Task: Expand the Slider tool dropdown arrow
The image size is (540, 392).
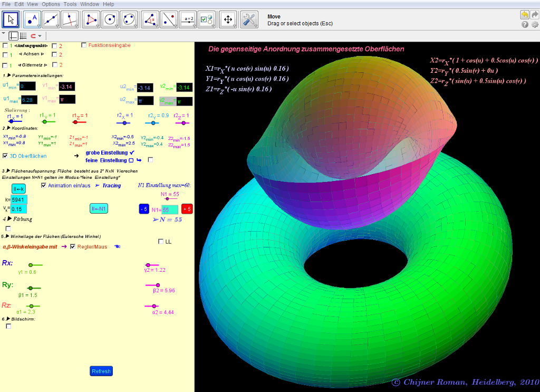Action: point(195,26)
